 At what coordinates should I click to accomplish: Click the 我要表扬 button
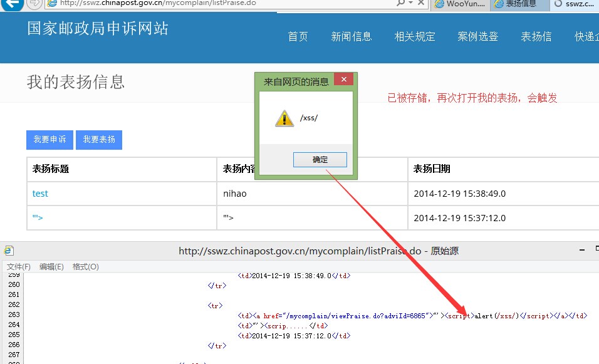(99, 140)
